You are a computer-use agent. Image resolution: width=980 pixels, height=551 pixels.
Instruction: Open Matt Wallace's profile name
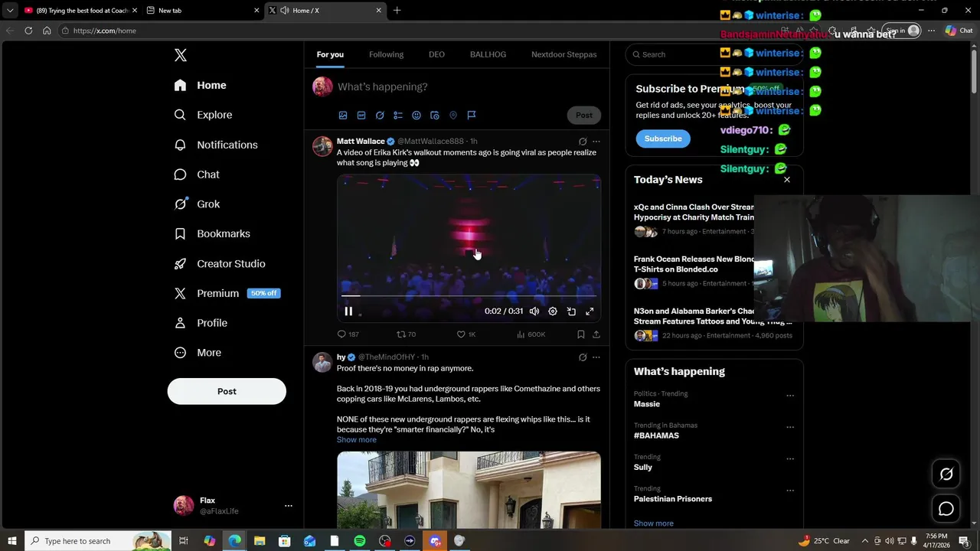[361, 142]
